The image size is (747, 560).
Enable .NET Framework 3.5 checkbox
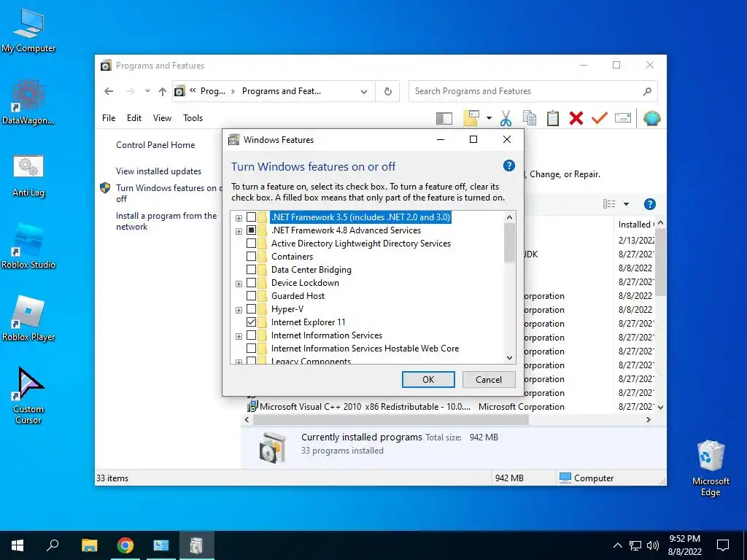click(x=251, y=217)
